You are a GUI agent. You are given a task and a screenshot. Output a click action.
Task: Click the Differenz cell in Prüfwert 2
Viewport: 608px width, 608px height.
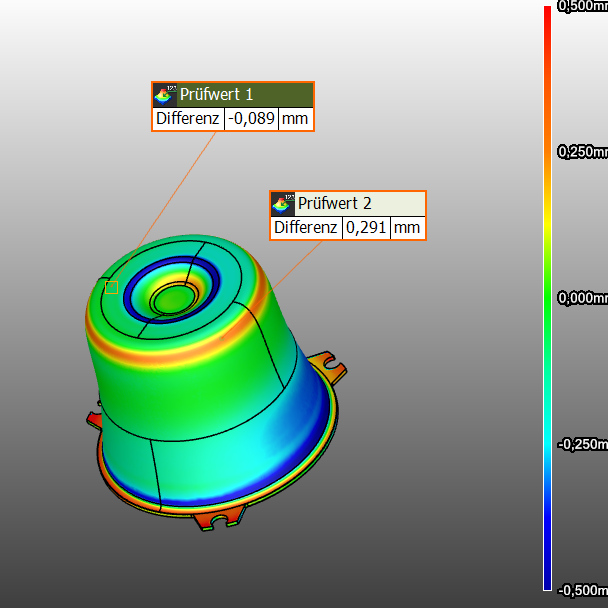pos(306,228)
